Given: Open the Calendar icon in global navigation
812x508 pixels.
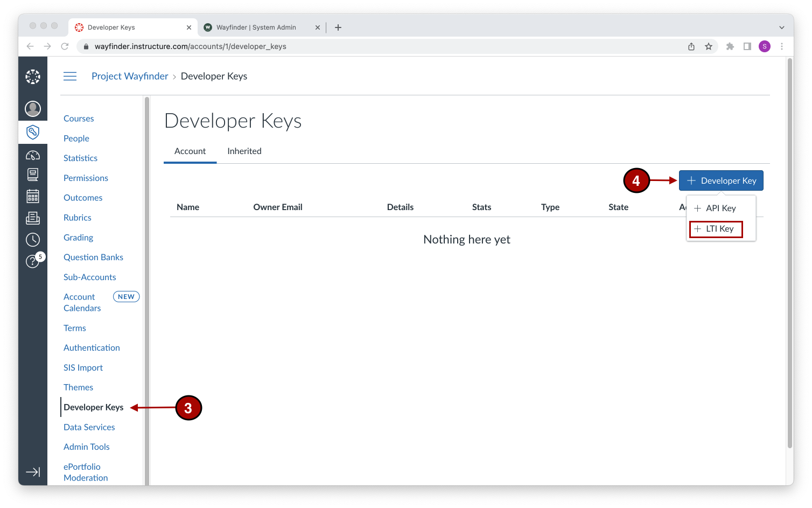Looking at the screenshot, I should [x=33, y=196].
